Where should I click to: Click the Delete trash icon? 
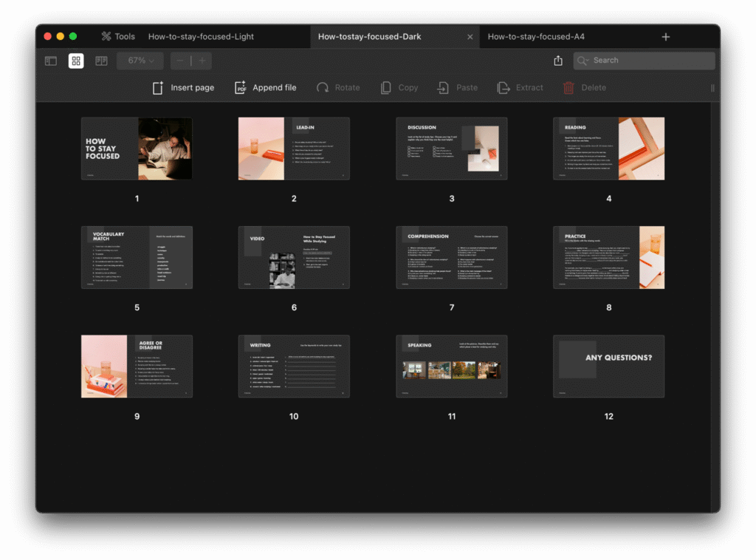coord(568,88)
